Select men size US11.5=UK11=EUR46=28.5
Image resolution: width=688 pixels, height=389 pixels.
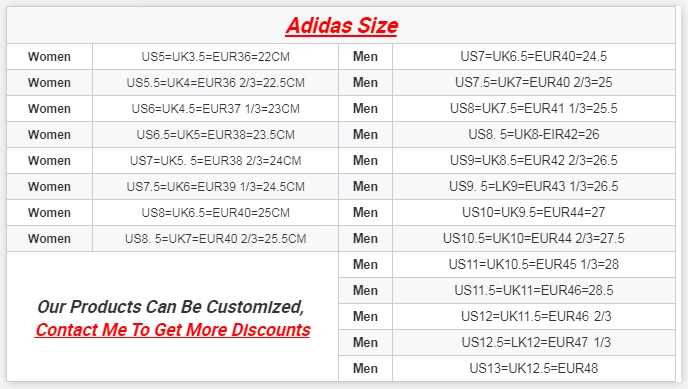[534, 290]
